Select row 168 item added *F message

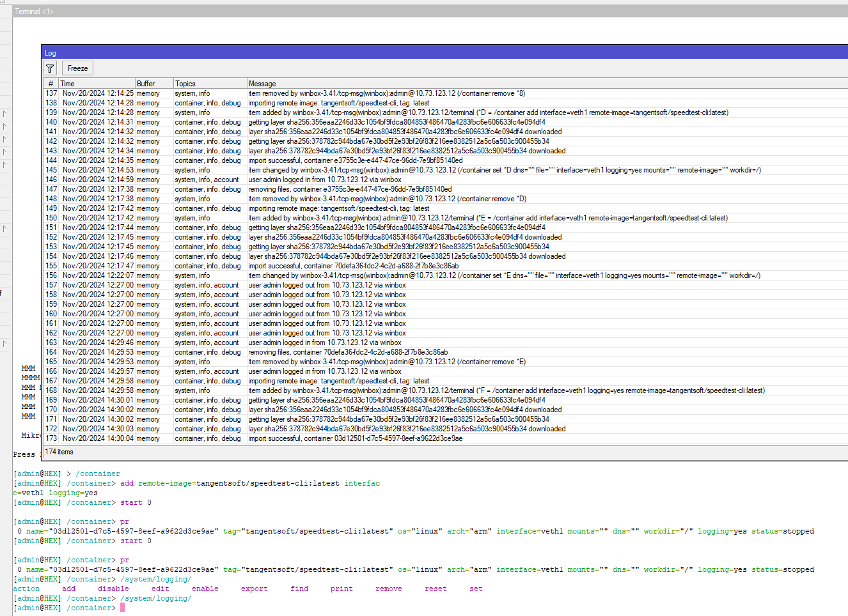tap(446, 390)
